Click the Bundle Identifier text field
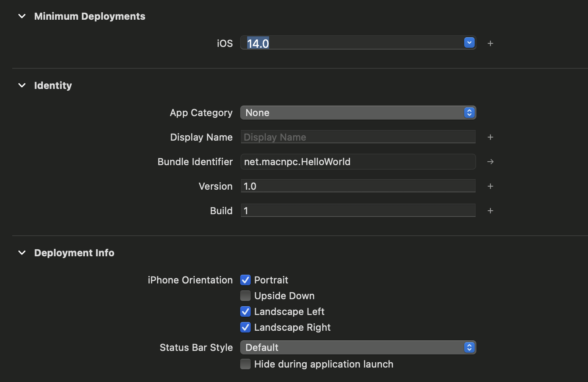The image size is (588, 382). point(357,162)
